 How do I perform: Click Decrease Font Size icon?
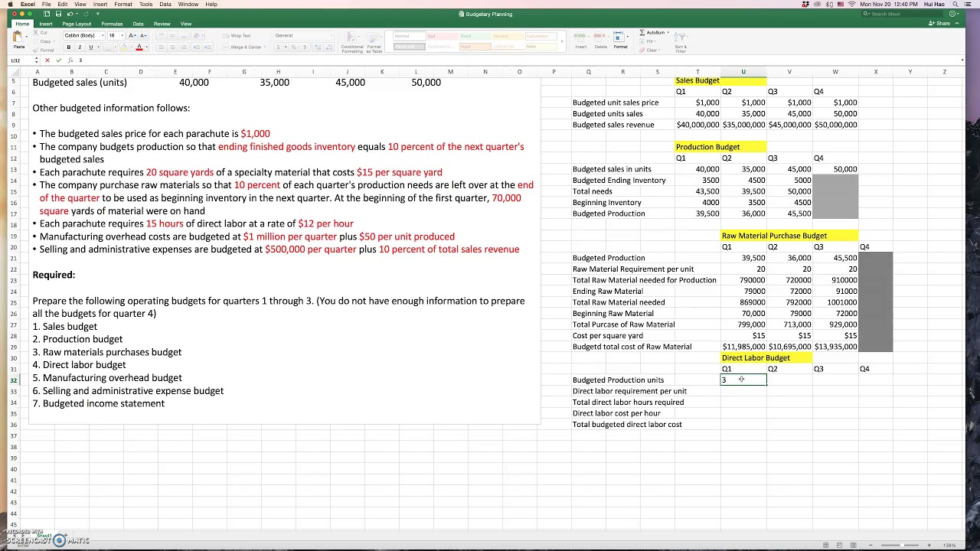click(x=143, y=35)
